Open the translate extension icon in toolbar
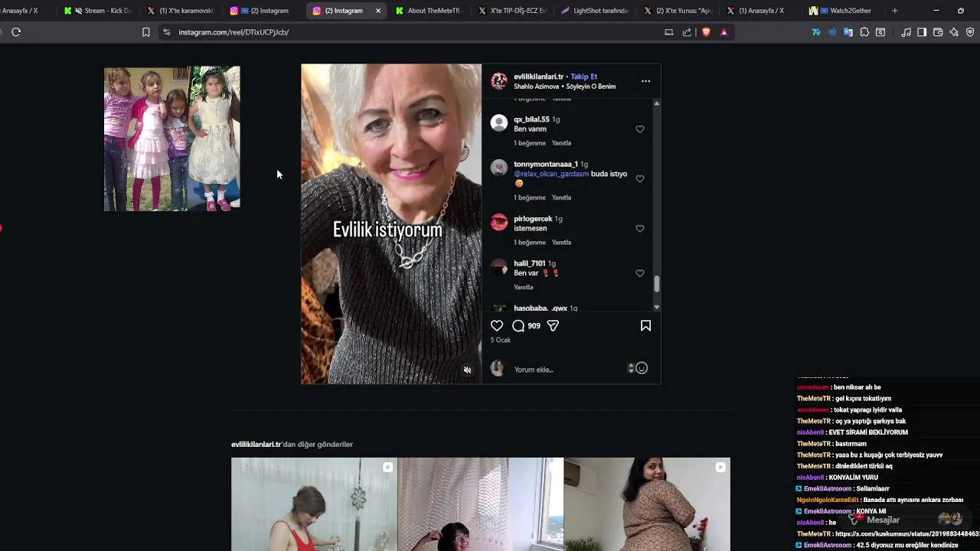This screenshot has height=551, width=980. [848, 32]
